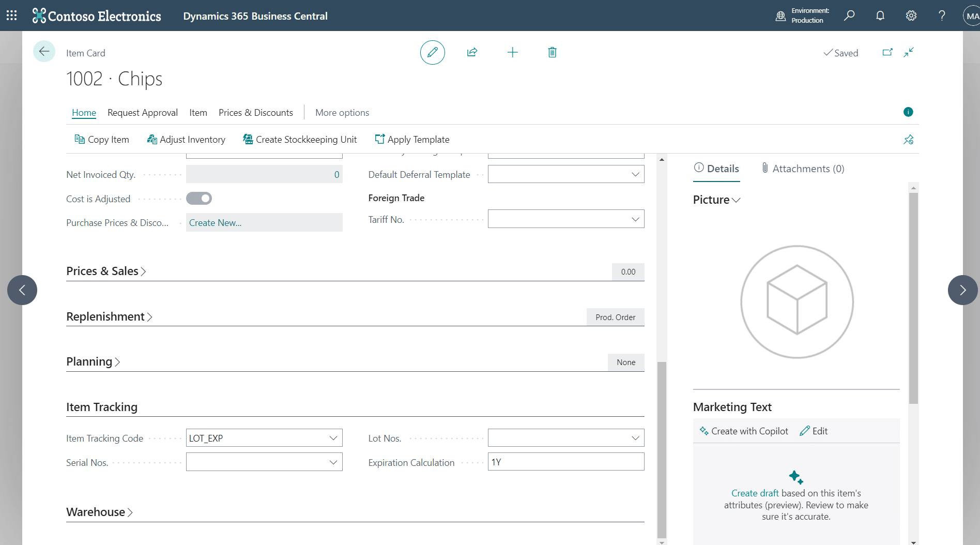Click the Marketing Text Edit pencil

coord(814,431)
